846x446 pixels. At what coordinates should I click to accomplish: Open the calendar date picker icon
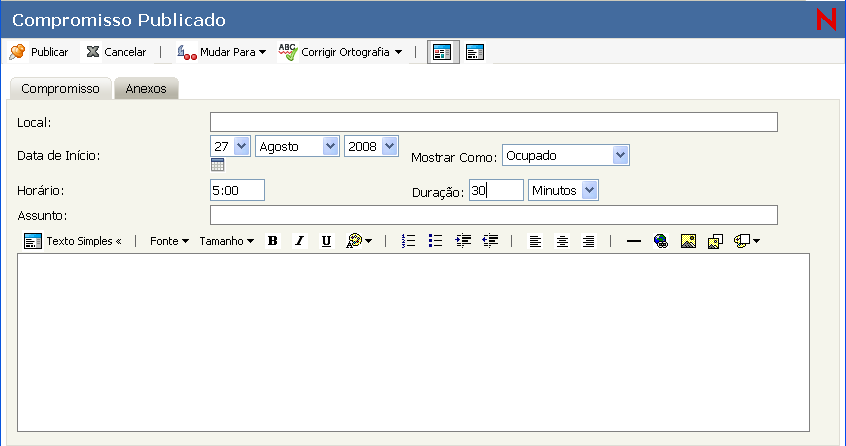[x=217, y=165]
